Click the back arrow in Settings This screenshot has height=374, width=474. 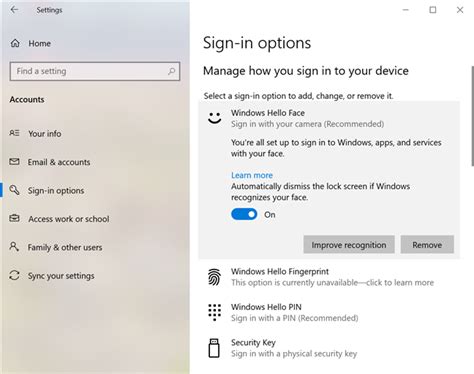14,10
